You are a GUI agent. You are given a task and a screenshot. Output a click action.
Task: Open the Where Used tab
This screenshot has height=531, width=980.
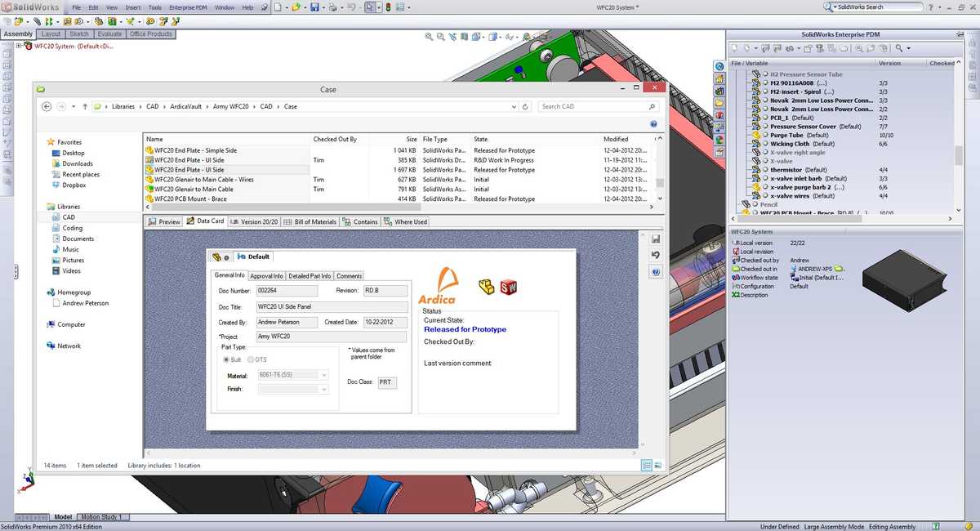coord(406,221)
